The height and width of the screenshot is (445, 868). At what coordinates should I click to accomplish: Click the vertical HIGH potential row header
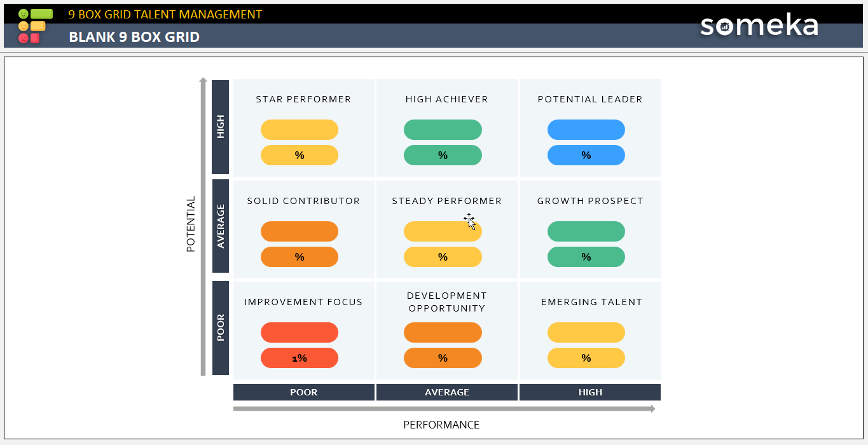point(221,127)
